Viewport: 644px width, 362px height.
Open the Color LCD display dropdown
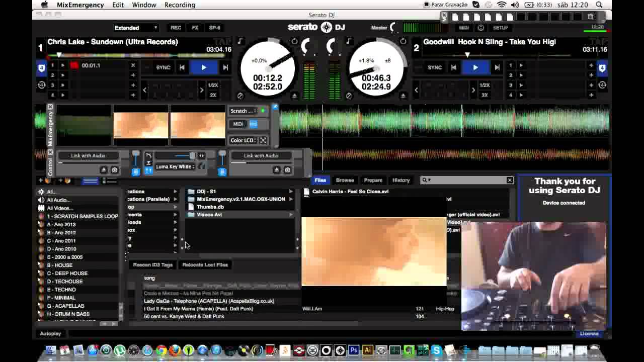(x=244, y=140)
